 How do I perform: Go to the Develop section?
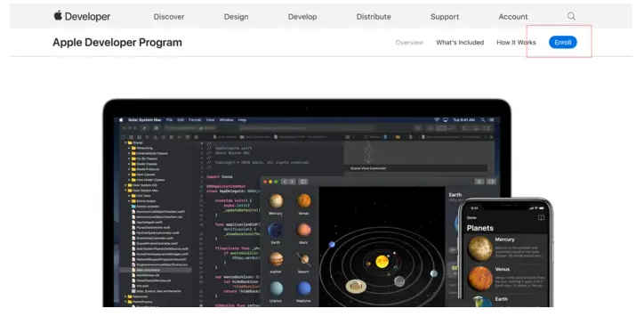[302, 17]
